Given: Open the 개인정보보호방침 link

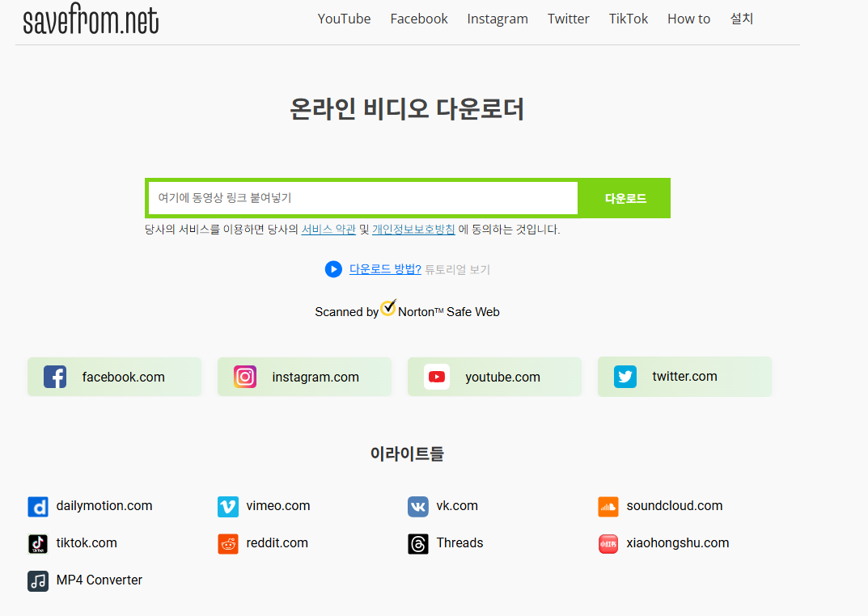Looking at the screenshot, I should click(413, 230).
